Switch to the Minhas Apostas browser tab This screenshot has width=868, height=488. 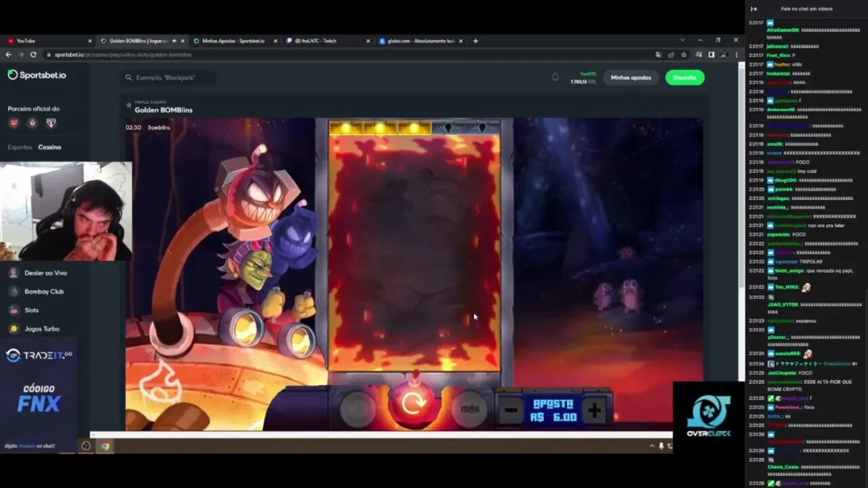tap(235, 41)
